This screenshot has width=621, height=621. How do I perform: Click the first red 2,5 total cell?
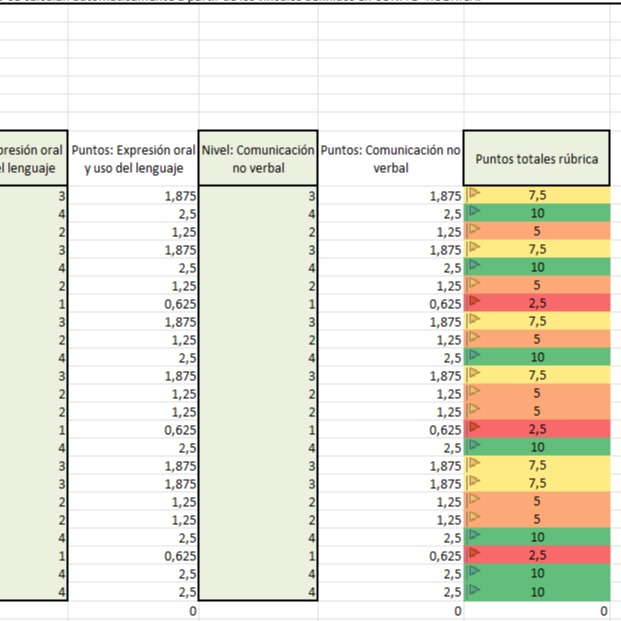tap(538, 302)
